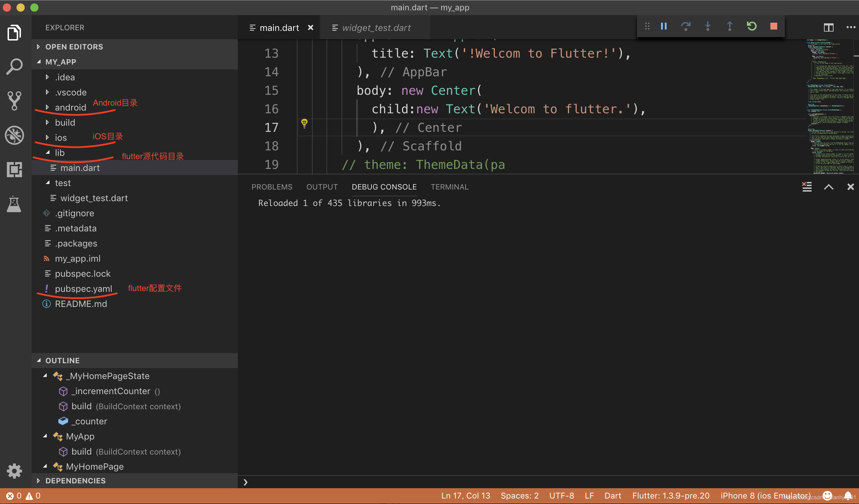Screen dimensions: 859x504
Task: Expand the OPEN EDITORS section
Action: 135,47
